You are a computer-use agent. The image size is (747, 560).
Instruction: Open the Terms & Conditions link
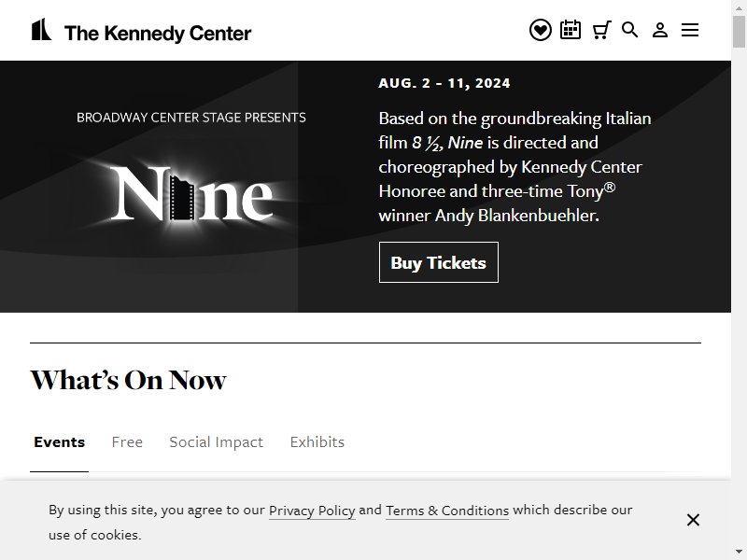click(x=447, y=511)
